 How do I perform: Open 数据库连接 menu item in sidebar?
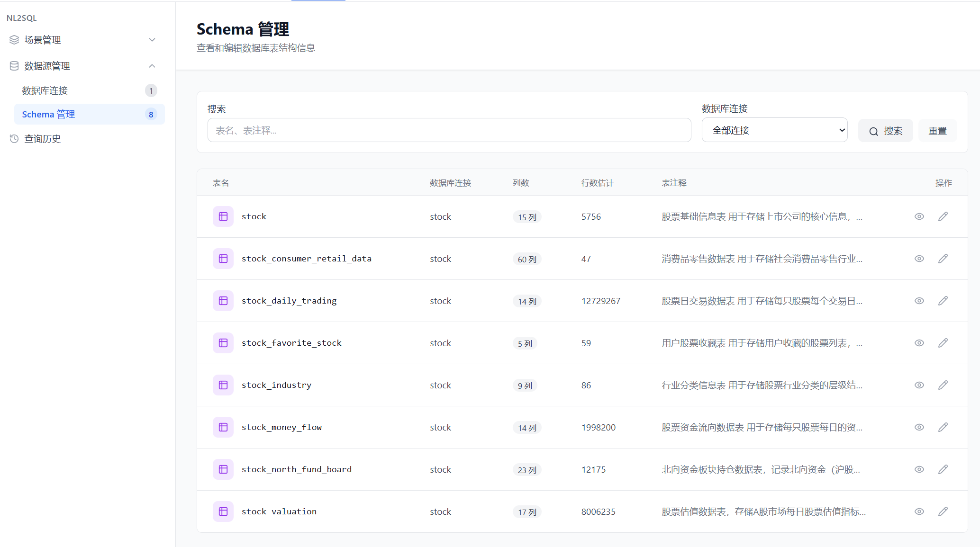[45, 90]
